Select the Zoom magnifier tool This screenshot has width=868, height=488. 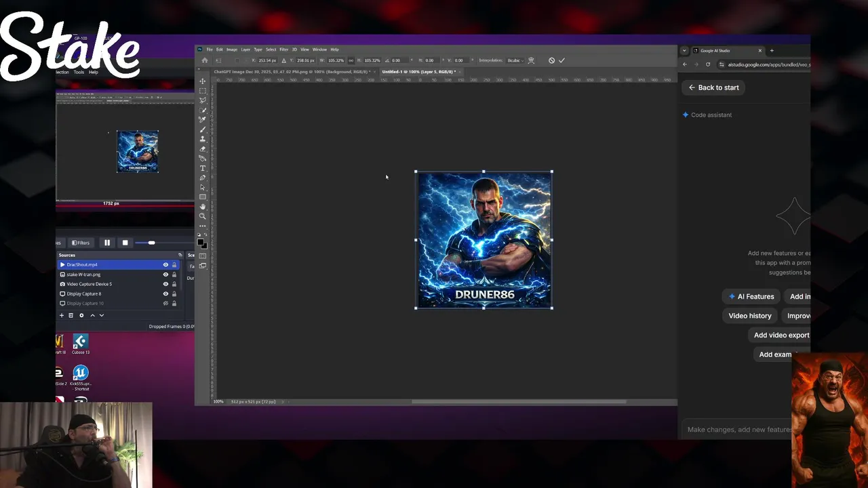[202, 216]
